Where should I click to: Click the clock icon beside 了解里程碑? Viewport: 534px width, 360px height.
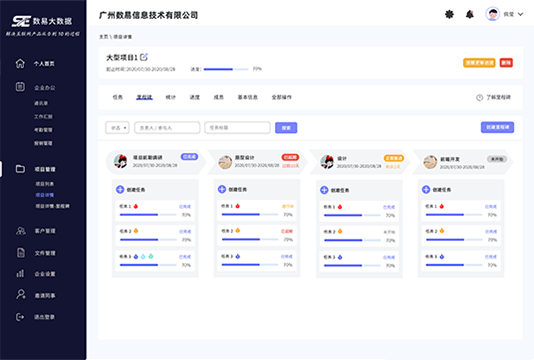coord(480,97)
